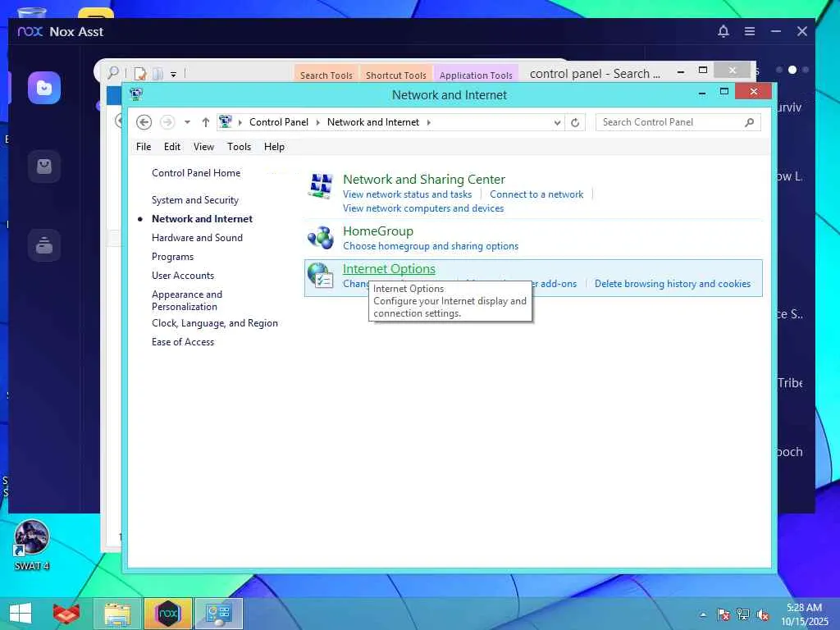Click Connect to a network

[536, 194]
